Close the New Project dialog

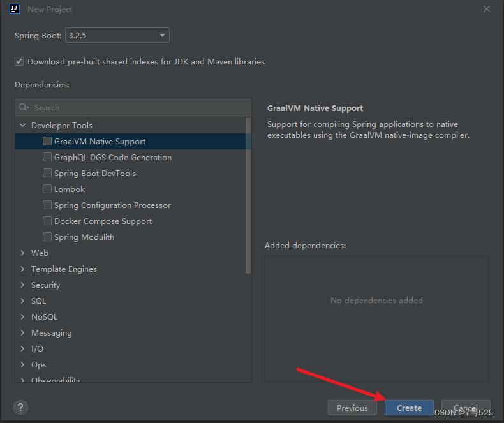(487, 9)
